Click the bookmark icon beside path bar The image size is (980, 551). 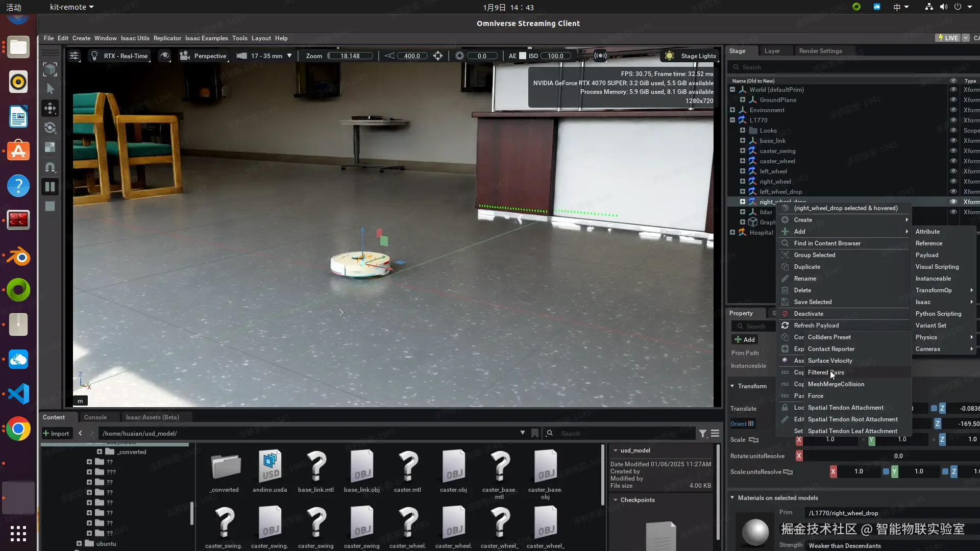click(x=534, y=434)
